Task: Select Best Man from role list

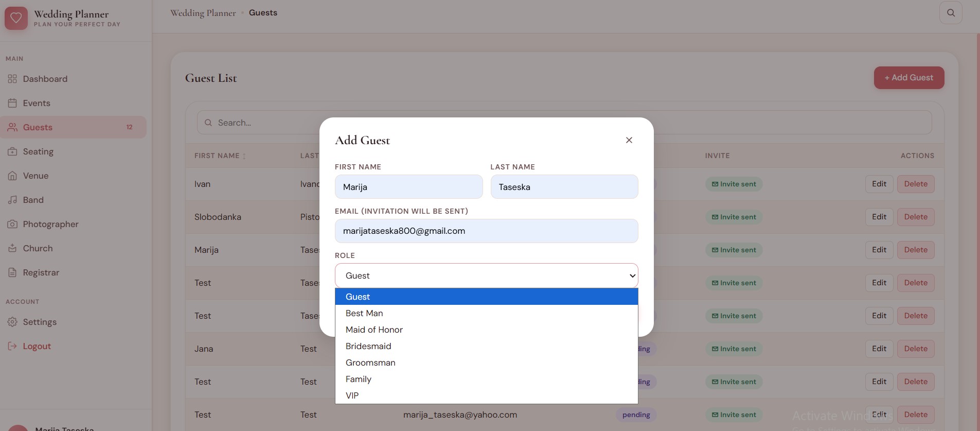Action: [364, 313]
